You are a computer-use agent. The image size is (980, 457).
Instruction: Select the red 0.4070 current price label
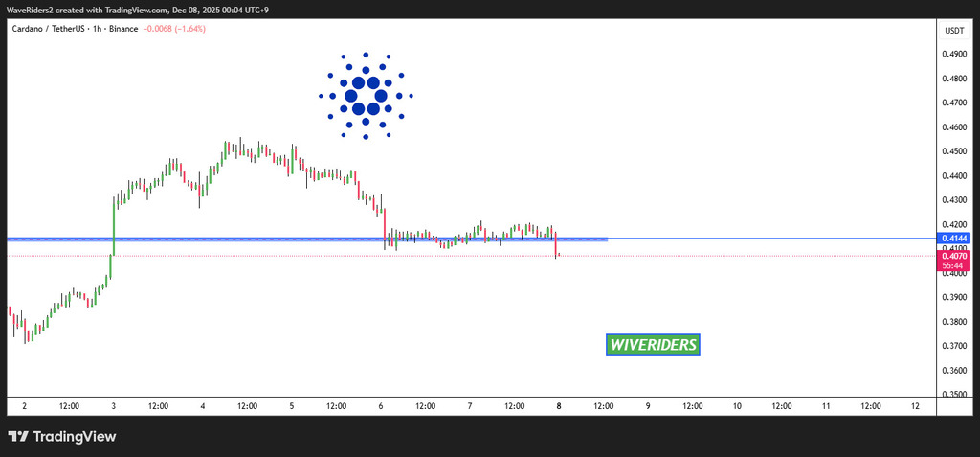(953, 256)
